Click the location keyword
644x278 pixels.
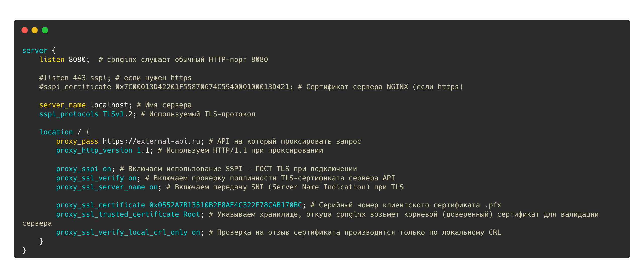(56, 132)
